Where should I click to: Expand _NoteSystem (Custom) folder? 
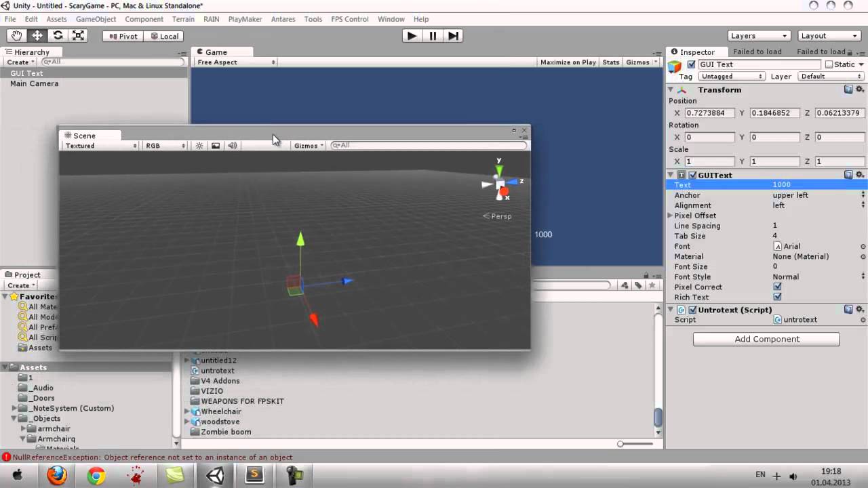point(15,408)
